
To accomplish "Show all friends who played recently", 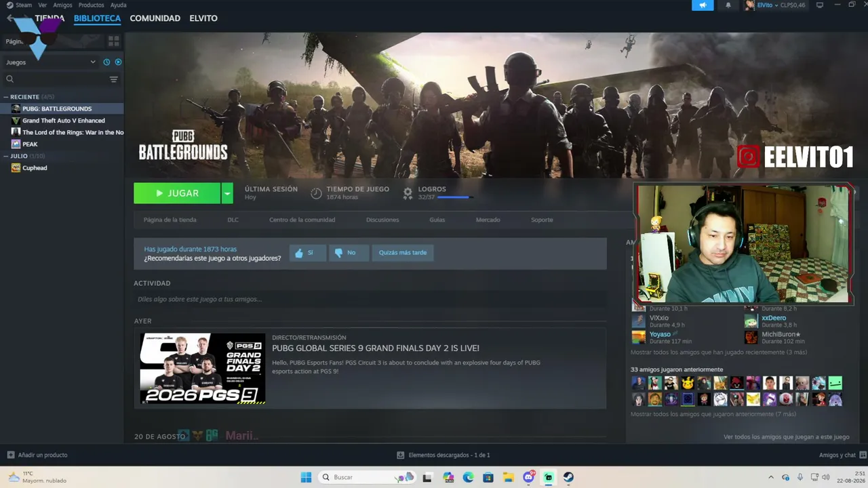I will pos(719,352).
